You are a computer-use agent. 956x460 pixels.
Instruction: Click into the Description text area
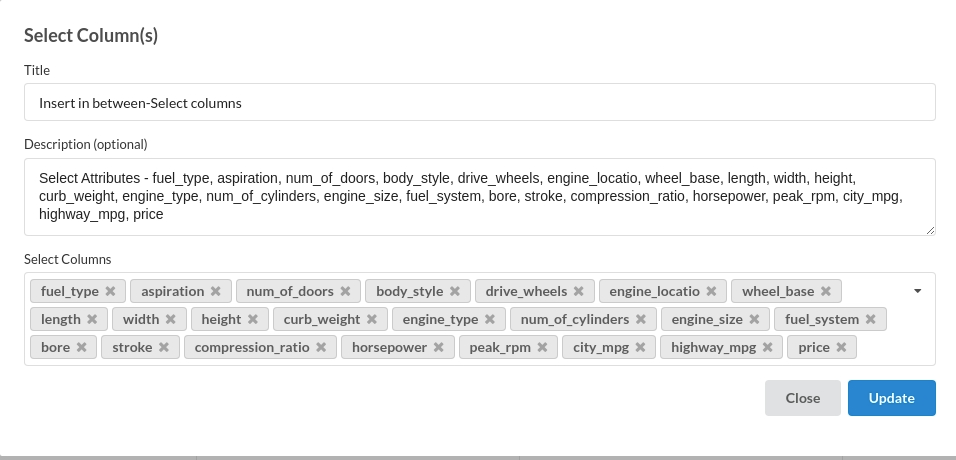click(479, 196)
